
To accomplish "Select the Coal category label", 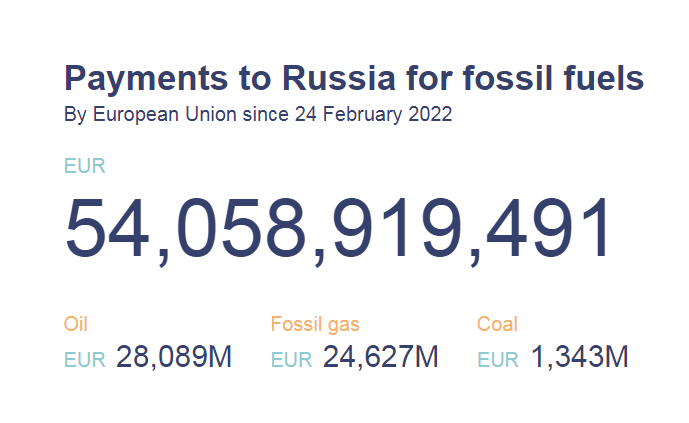I will tap(497, 324).
